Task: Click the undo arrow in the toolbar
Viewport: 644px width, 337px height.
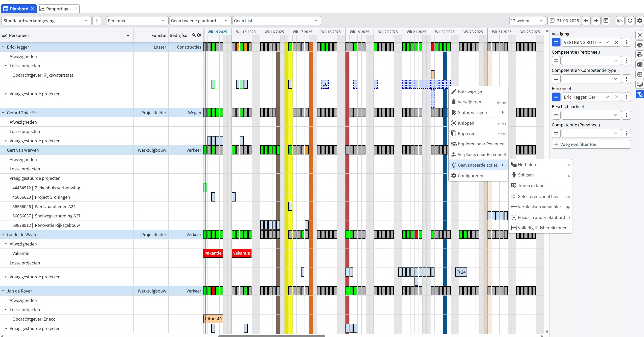Action: [x=620, y=21]
